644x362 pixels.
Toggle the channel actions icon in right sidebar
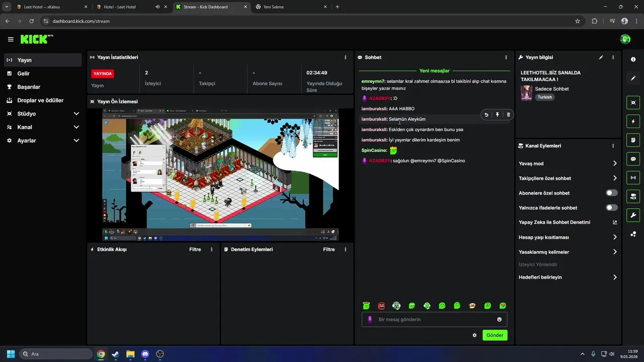[x=633, y=196]
